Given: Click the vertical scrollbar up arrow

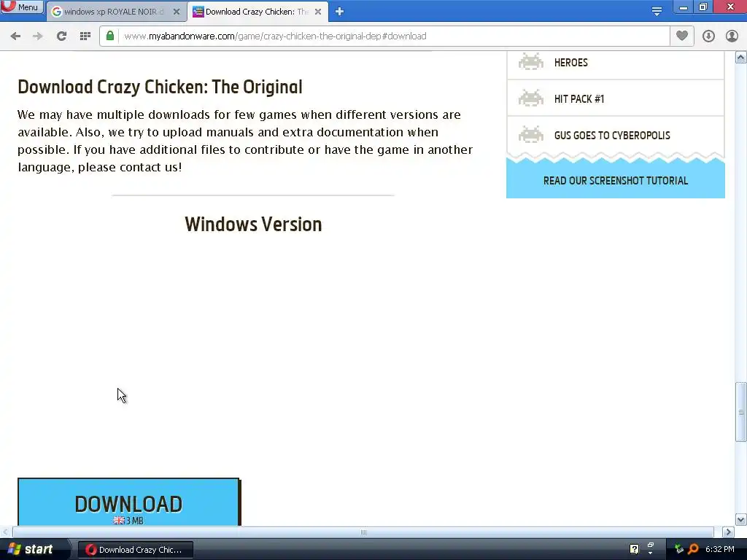Looking at the screenshot, I should (741, 58).
